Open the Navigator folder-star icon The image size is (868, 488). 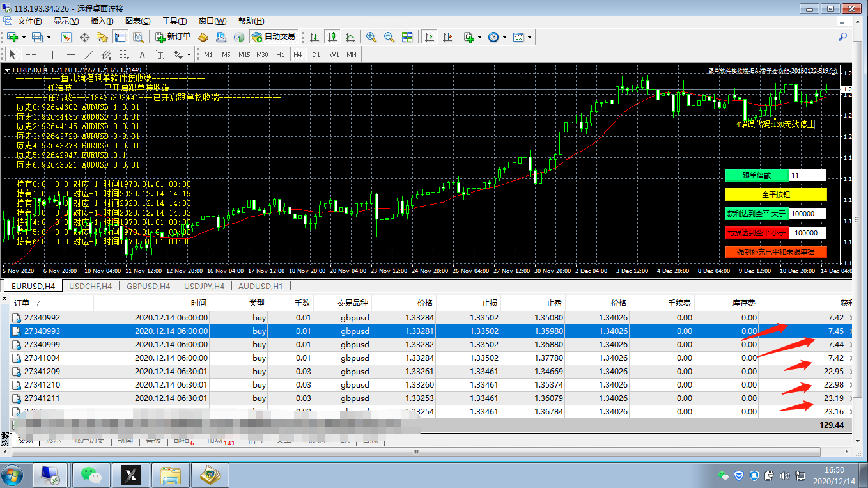tap(102, 37)
